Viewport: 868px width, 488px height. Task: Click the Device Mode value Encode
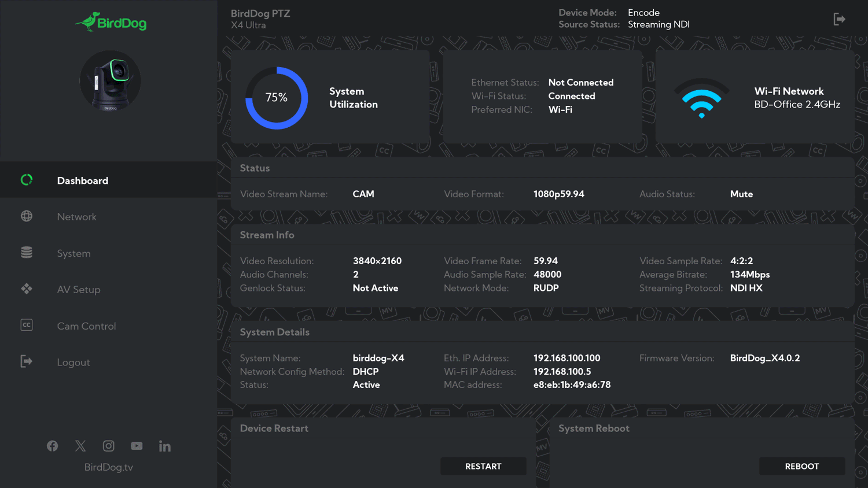(x=643, y=13)
